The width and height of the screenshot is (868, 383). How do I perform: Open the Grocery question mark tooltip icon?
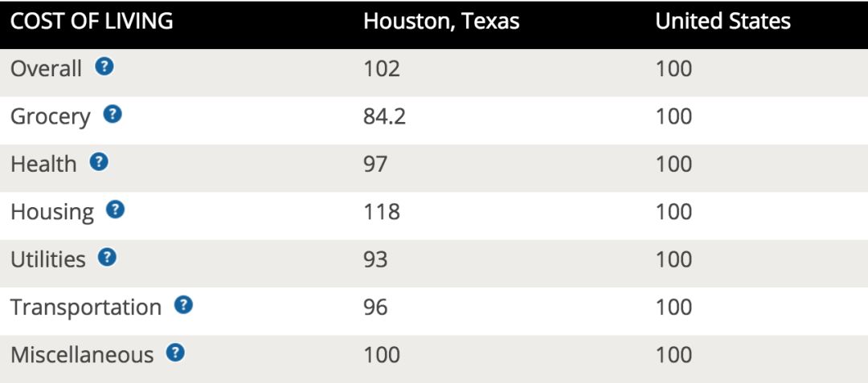113,114
